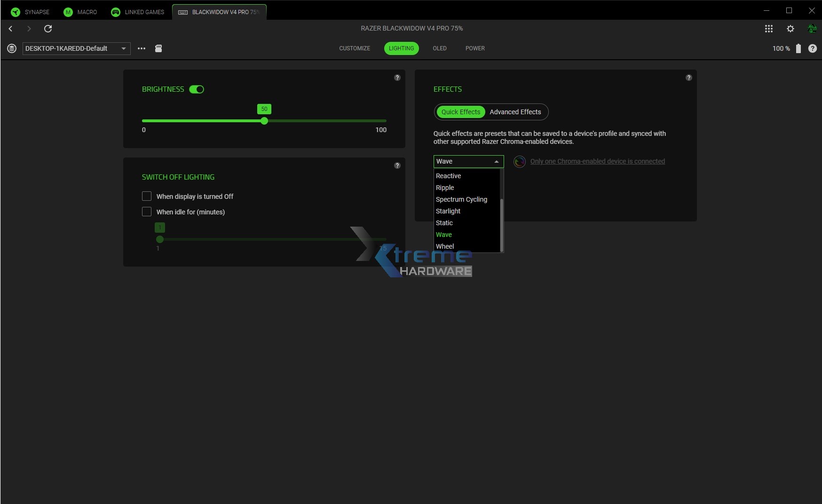Image resolution: width=822 pixels, height=504 pixels.
Task: Open the profile options ellipsis icon
Action: point(142,48)
